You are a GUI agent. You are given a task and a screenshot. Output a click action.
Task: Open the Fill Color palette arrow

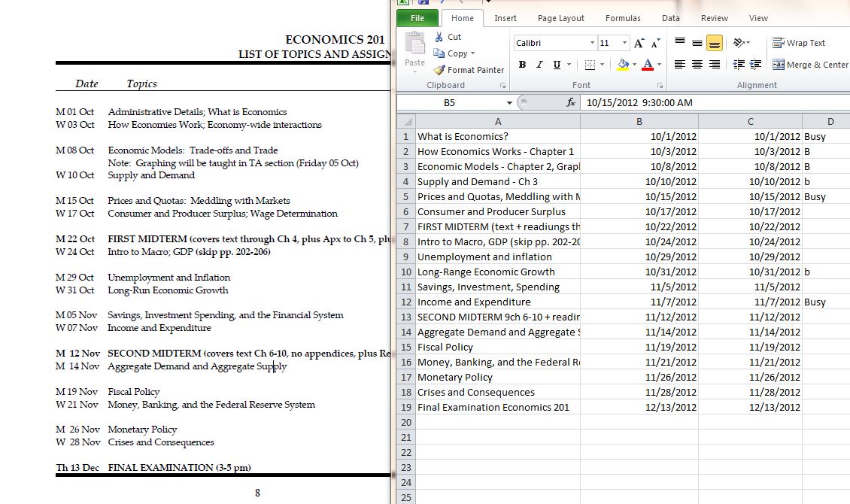tap(634, 65)
